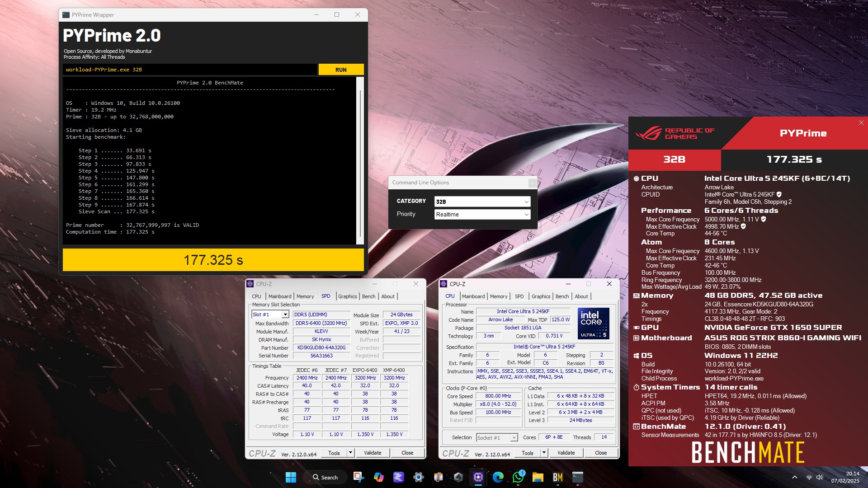
Task: Open Microsoft Edge from taskbar
Action: pyautogui.click(x=498, y=477)
